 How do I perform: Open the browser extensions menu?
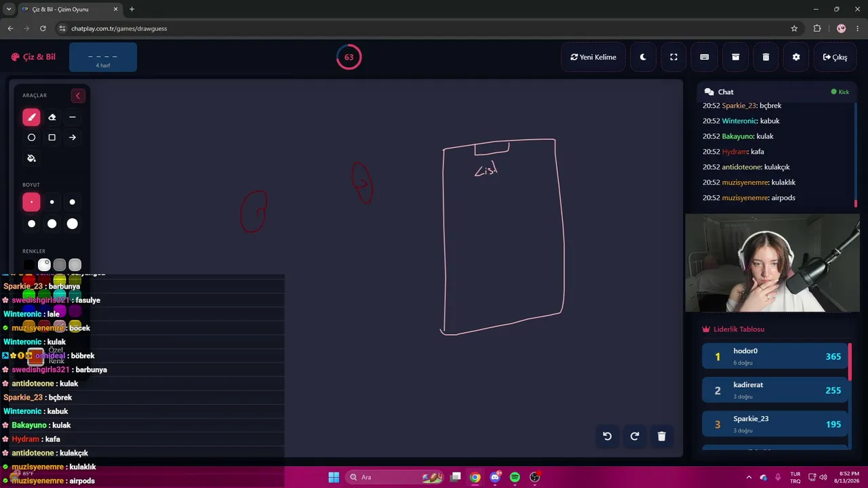[817, 28]
